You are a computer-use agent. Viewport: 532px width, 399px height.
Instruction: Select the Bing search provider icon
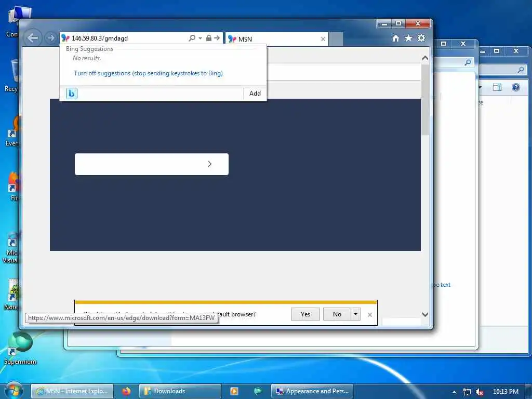point(72,94)
